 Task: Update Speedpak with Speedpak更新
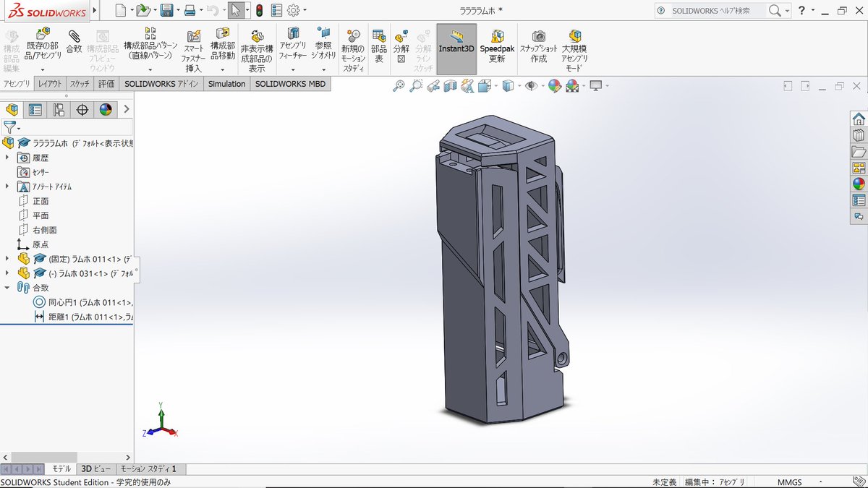tap(497, 46)
